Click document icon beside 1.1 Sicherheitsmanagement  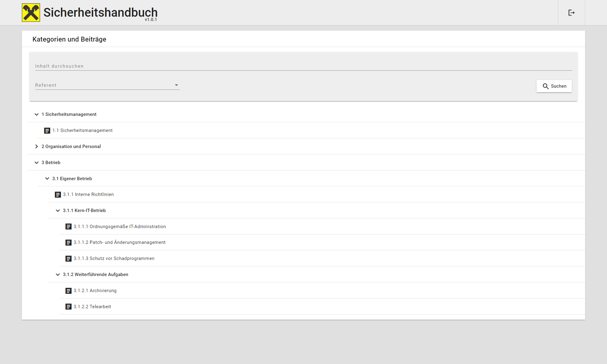click(x=47, y=131)
